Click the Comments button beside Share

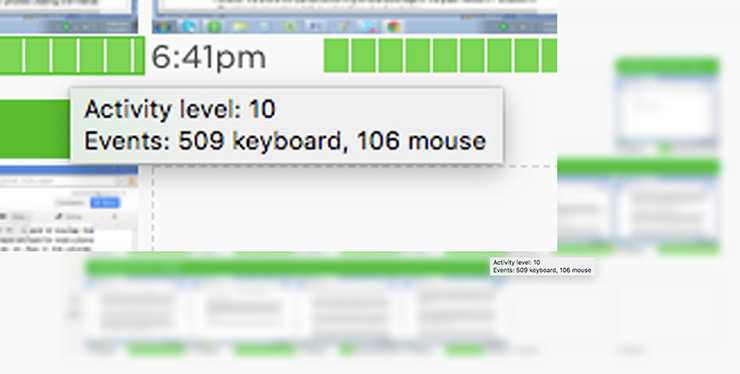[x=71, y=203]
